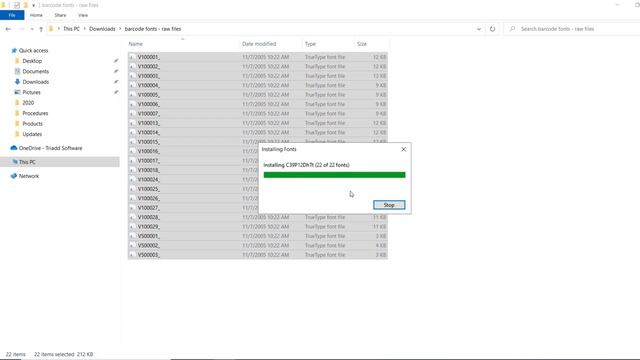The image size is (640, 360).
Task: Select font file V100029_
Action: 258,227
